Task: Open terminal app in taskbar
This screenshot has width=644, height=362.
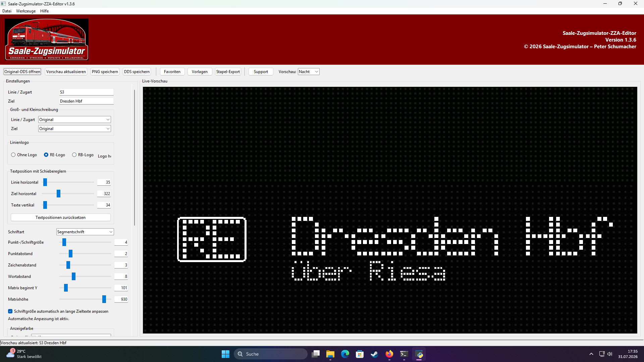Action: point(404,354)
